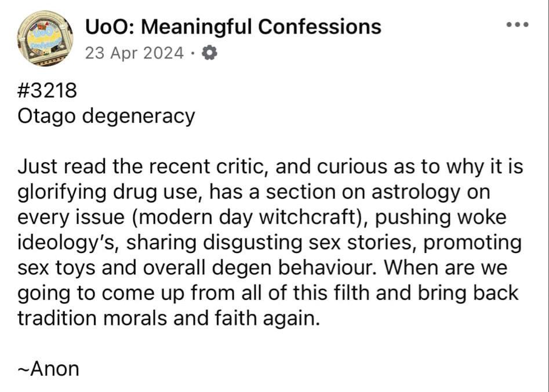The height and width of the screenshot is (392, 549).
Task: Open the post options three-dot menu
Action: coord(518,24)
